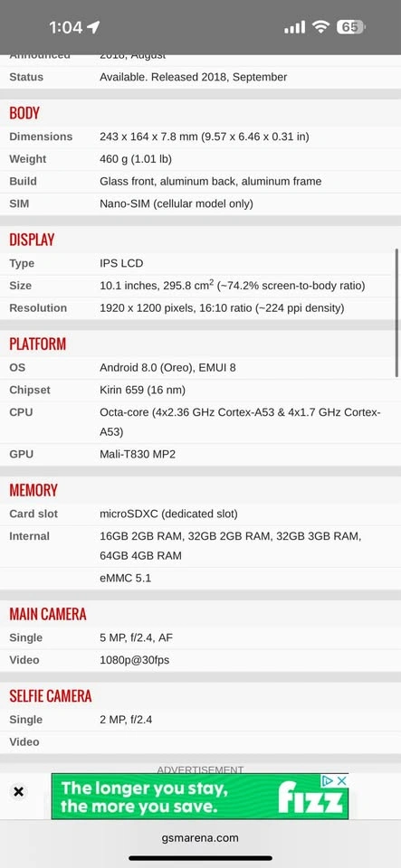Tap the cellular signal bars icon
The width and height of the screenshot is (401, 868).
pos(295,27)
